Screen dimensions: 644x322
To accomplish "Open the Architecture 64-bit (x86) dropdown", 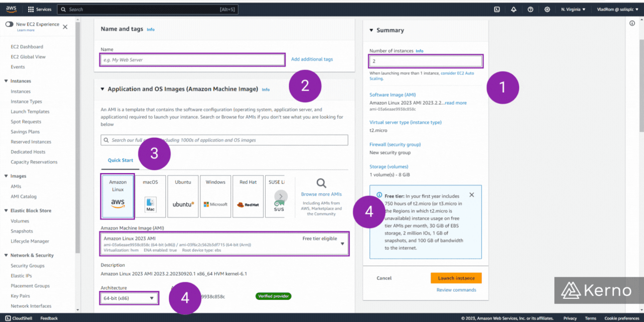I will click(x=129, y=298).
